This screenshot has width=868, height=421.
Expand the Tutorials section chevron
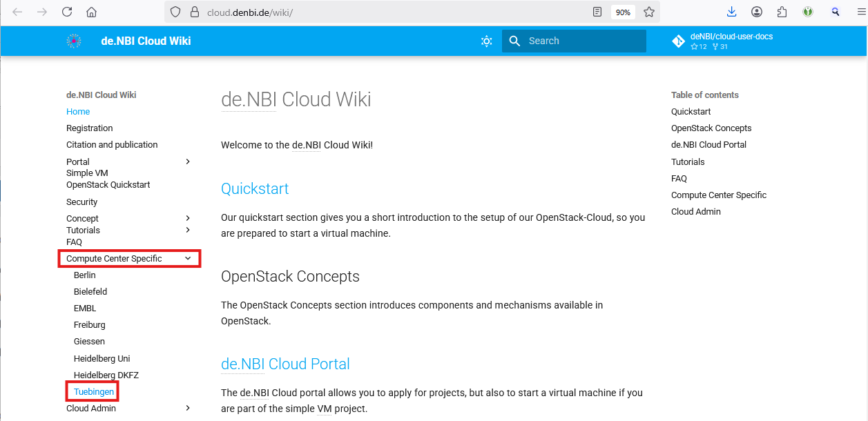click(x=188, y=230)
